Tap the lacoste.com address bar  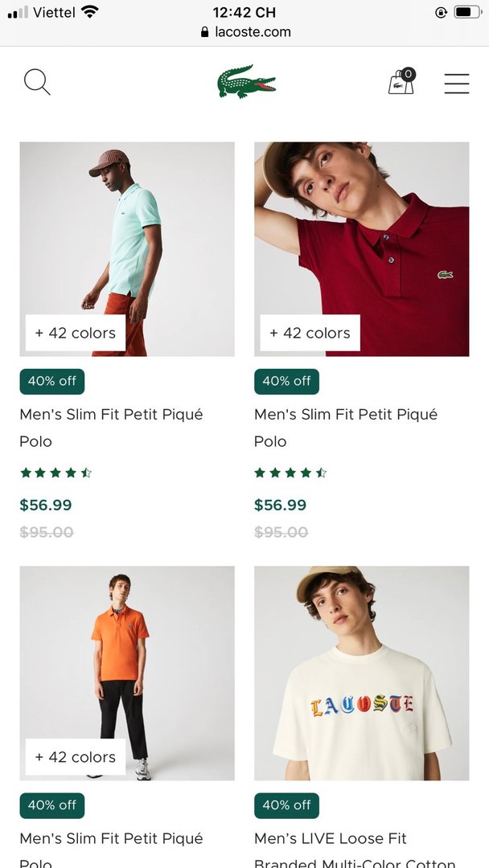(x=245, y=32)
